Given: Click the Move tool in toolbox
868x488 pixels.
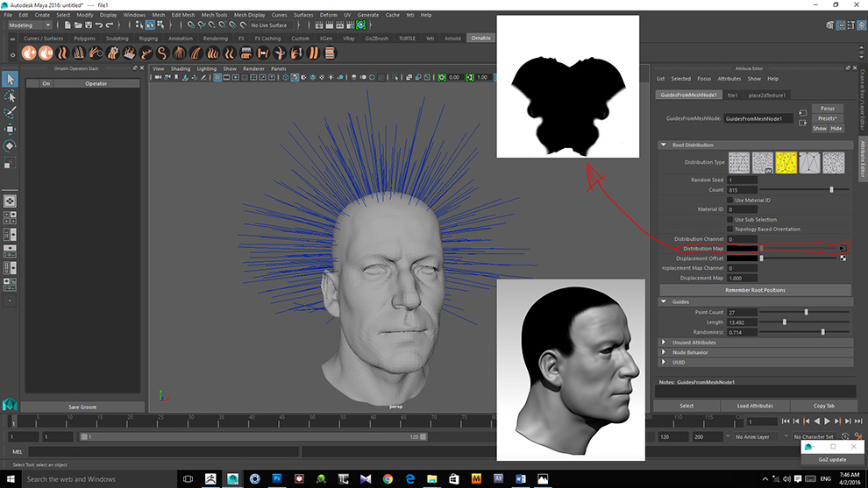Looking at the screenshot, I should 10,130.
